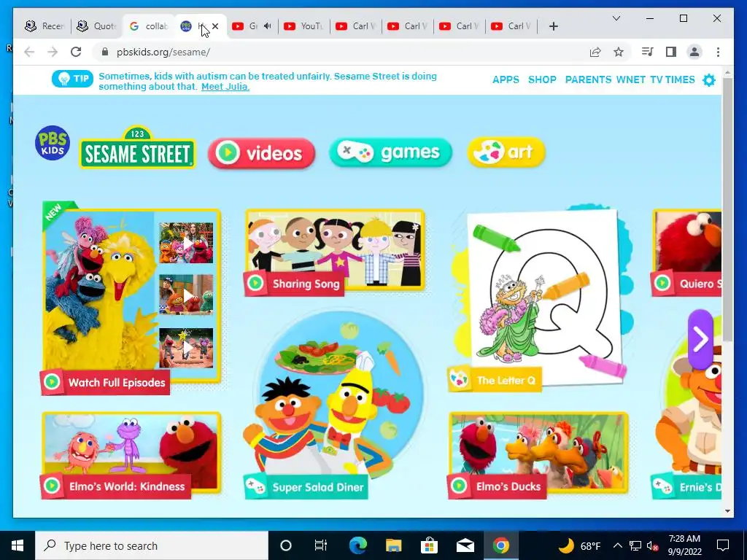Open File Explorer from taskbar

(x=393, y=545)
